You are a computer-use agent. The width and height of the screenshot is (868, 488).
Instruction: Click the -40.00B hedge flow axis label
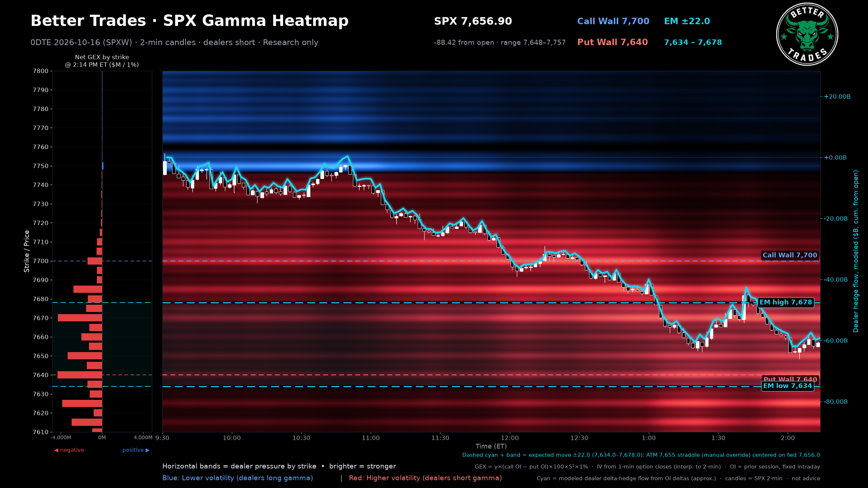point(836,280)
